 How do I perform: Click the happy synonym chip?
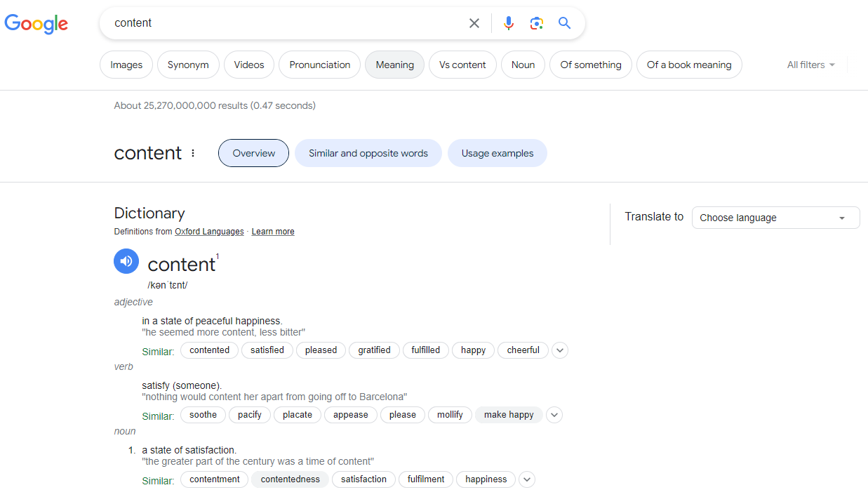click(x=473, y=350)
